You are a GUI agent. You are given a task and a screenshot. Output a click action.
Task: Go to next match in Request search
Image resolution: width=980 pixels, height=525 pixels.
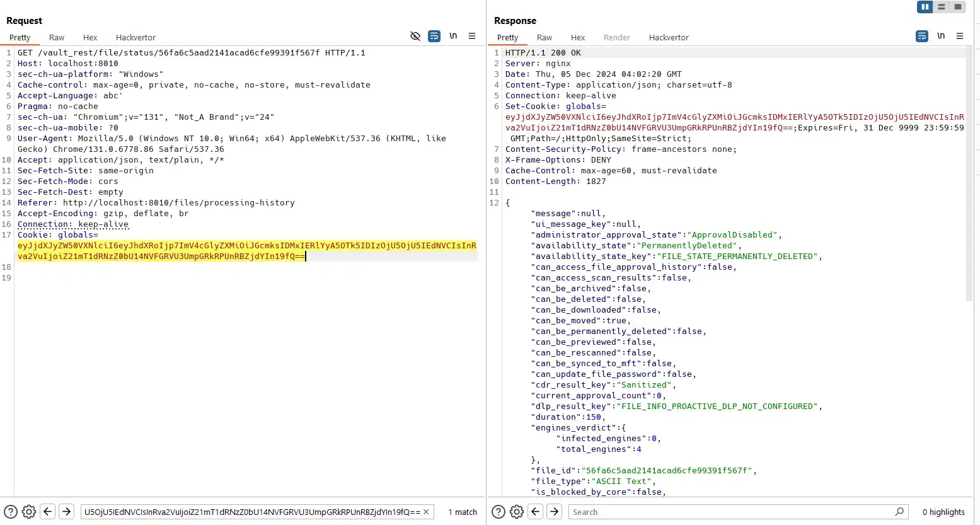(67, 512)
